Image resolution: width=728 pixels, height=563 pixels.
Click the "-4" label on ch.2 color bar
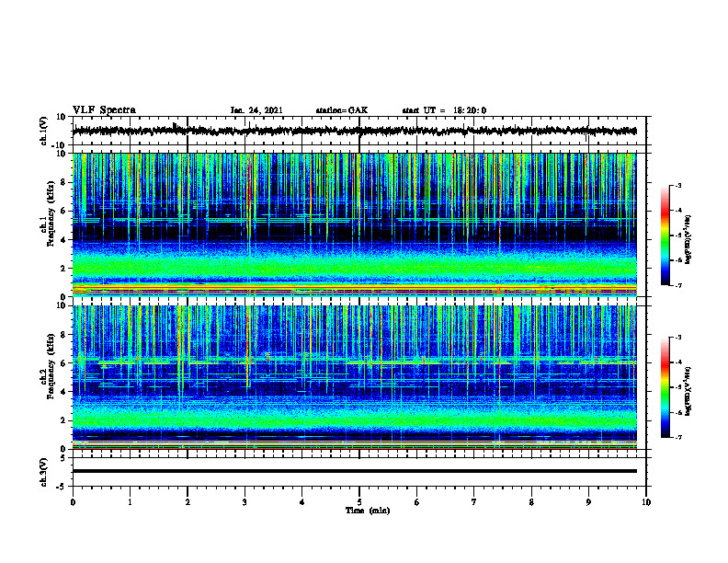click(677, 362)
